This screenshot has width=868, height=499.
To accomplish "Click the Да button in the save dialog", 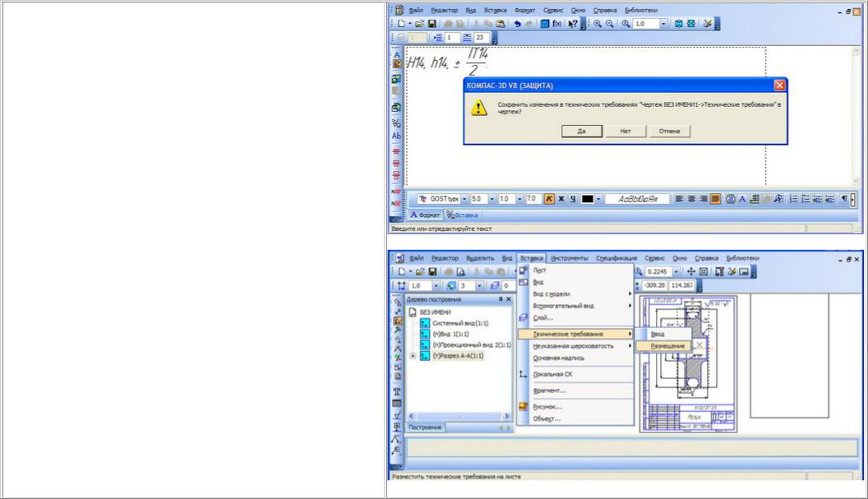I will tap(581, 131).
